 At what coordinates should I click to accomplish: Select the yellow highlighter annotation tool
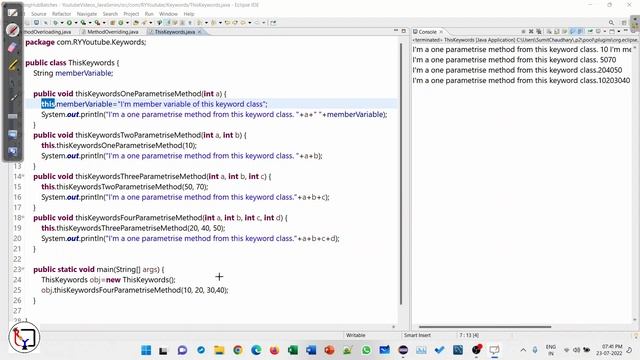13,65
